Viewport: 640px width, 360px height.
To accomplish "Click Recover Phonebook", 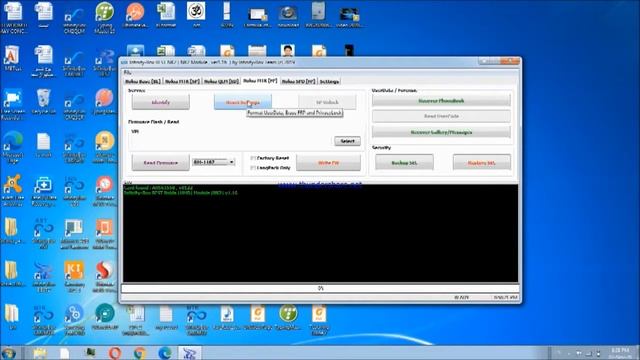I will coord(441,100).
